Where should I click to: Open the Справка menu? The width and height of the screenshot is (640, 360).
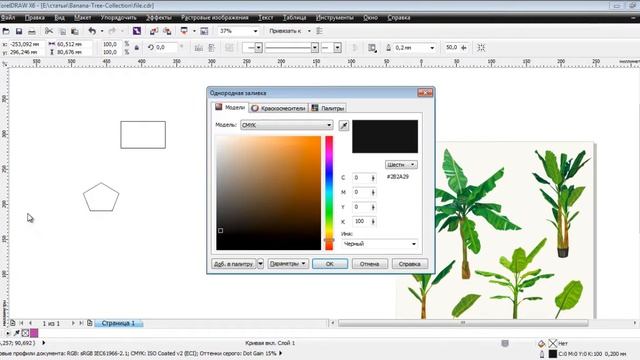tap(399, 18)
